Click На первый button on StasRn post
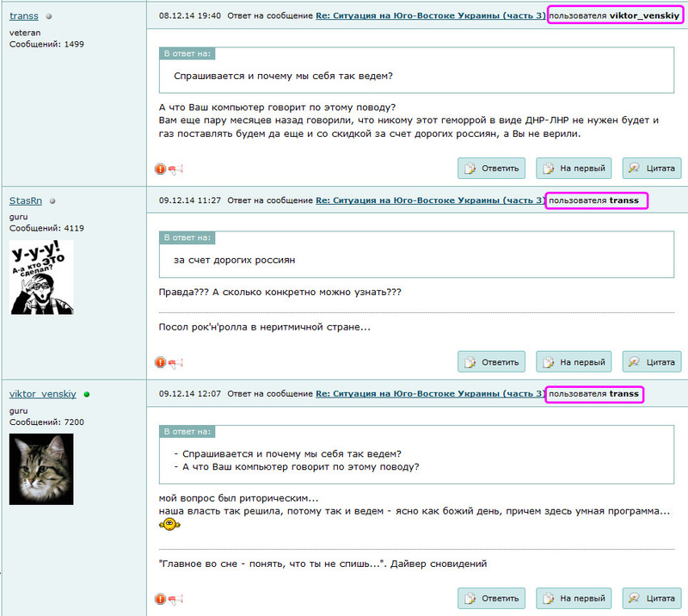Viewport: 688px width, 616px height. [x=574, y=362]
